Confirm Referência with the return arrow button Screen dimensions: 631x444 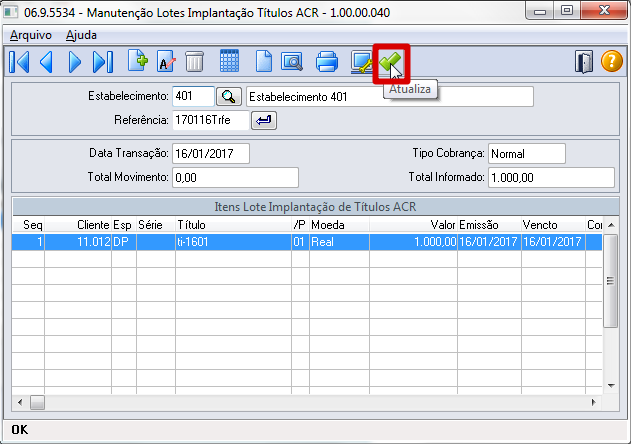(264, 120)
